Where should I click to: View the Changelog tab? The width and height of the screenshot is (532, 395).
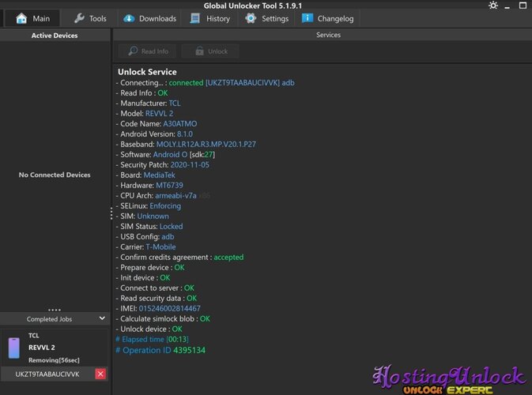tap(327, 18)
